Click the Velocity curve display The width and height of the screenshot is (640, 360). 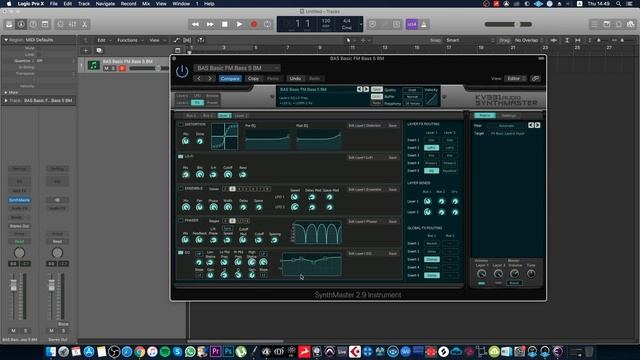(431, 99)
